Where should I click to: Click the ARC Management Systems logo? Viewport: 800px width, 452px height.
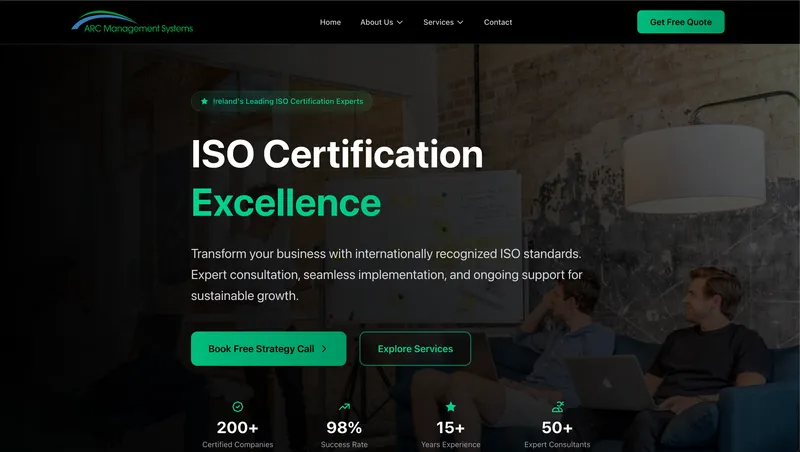132,22
